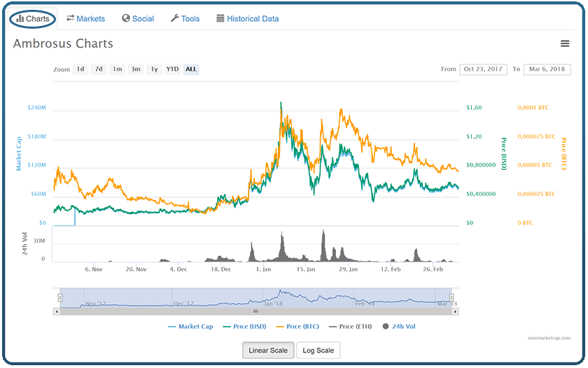Click the navigator right range handle
This screenshot has height=368, width=588.
click(x=451, y=298)
